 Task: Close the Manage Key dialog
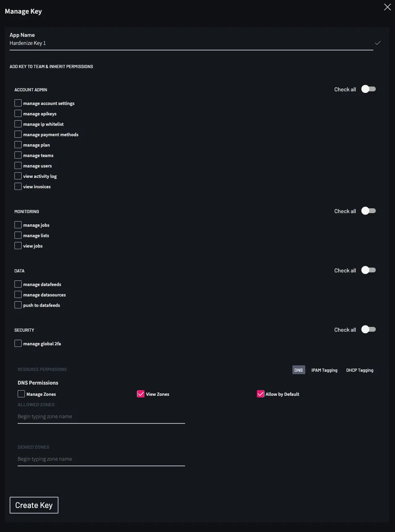[387, 7]
